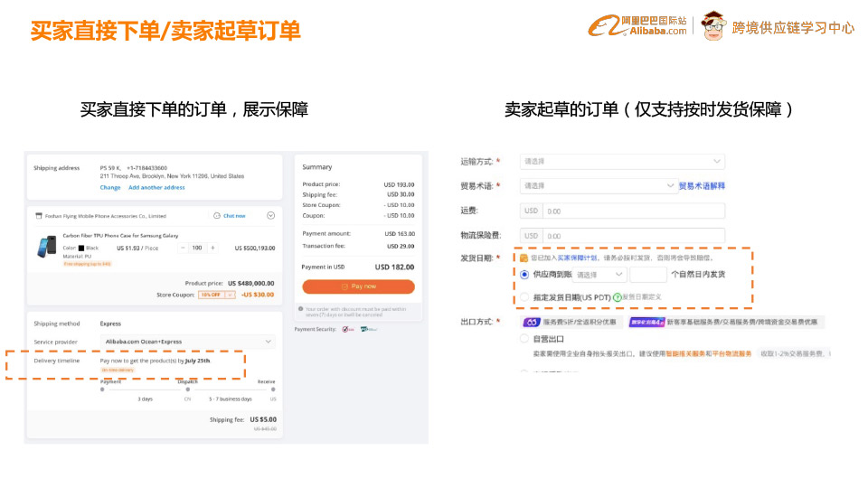Viewport: 868px width, 488px height.
Task: Click the Add another address link
Action: tap(156, 187)
